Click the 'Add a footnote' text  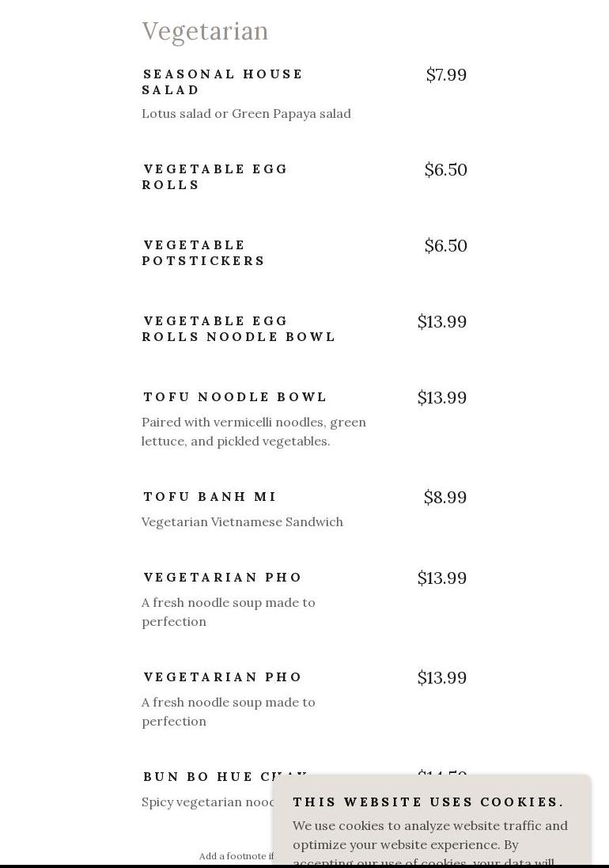[236, 856]
